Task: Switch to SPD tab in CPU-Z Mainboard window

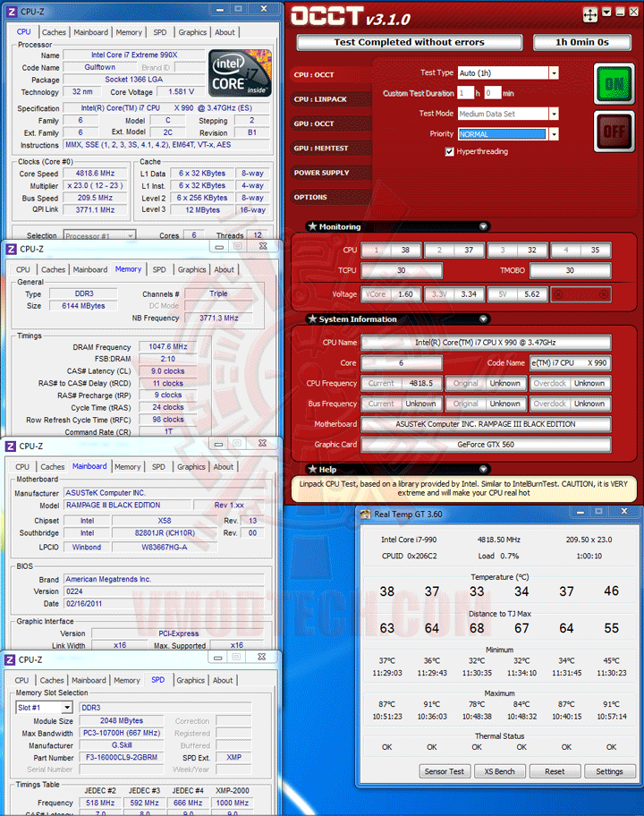Action: [158, 467]
